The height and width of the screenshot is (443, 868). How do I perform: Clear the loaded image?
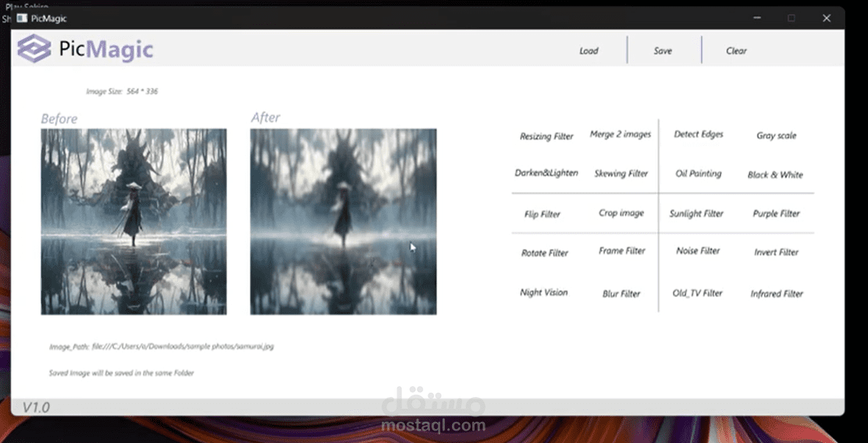736,51
